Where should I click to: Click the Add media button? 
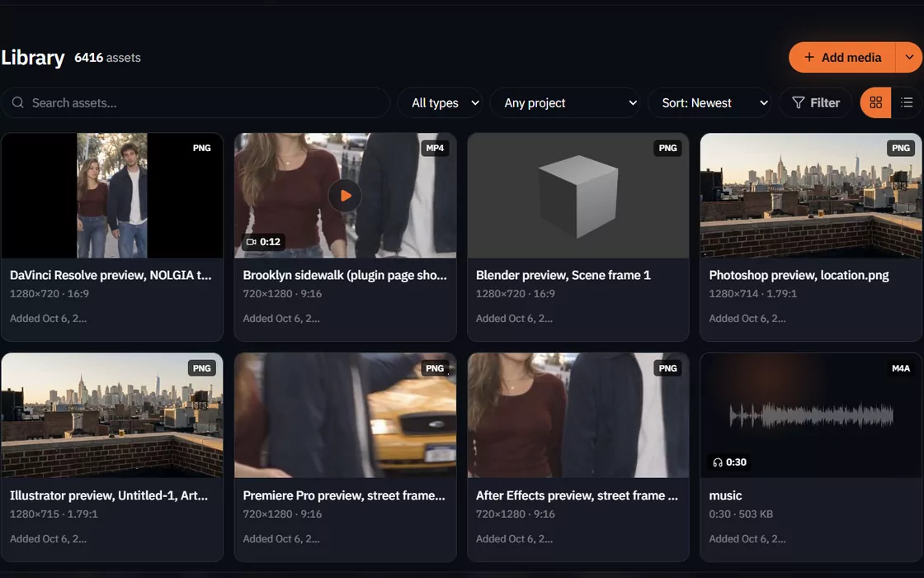[842, 57]
